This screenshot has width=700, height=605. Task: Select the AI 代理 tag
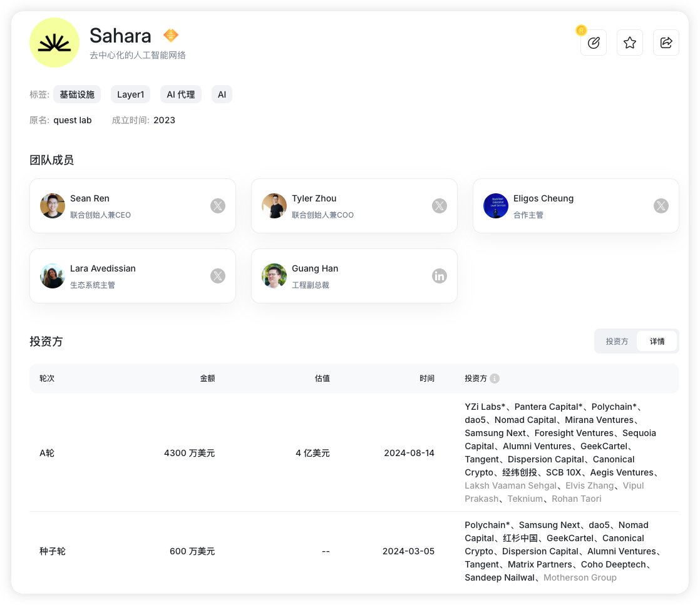tap(181, 94)
